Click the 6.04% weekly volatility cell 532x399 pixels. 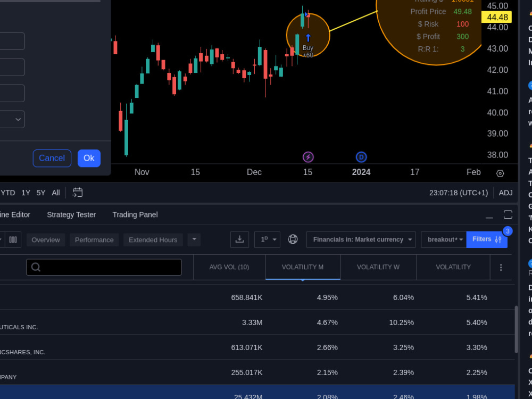coord(404,297)
